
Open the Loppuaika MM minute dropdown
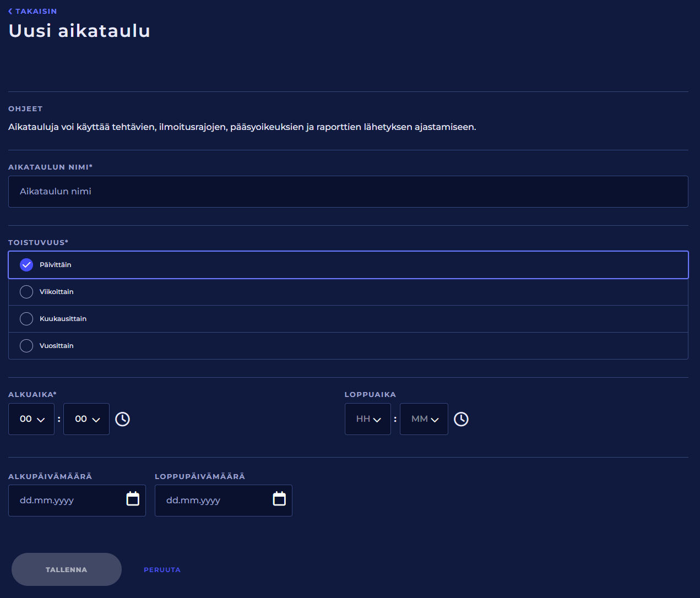coord(424,419)
